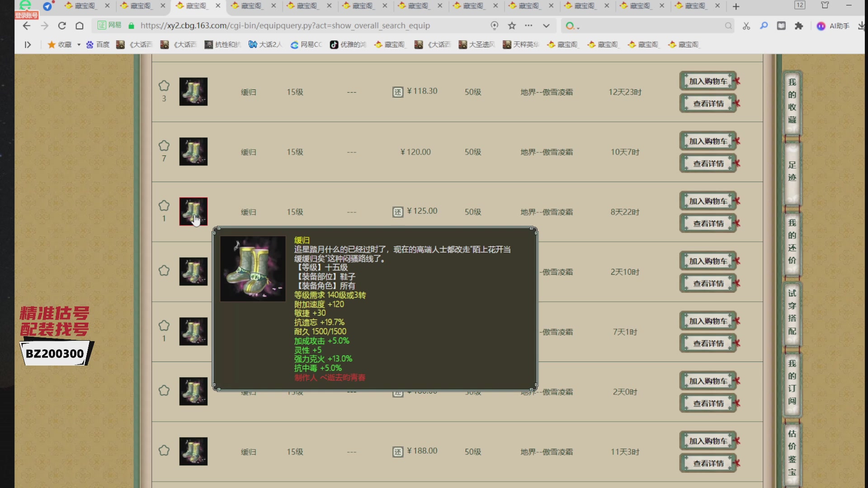This screenshot has width=868, height=488.
Task: Reload the current page
Action: coord(62,26)
